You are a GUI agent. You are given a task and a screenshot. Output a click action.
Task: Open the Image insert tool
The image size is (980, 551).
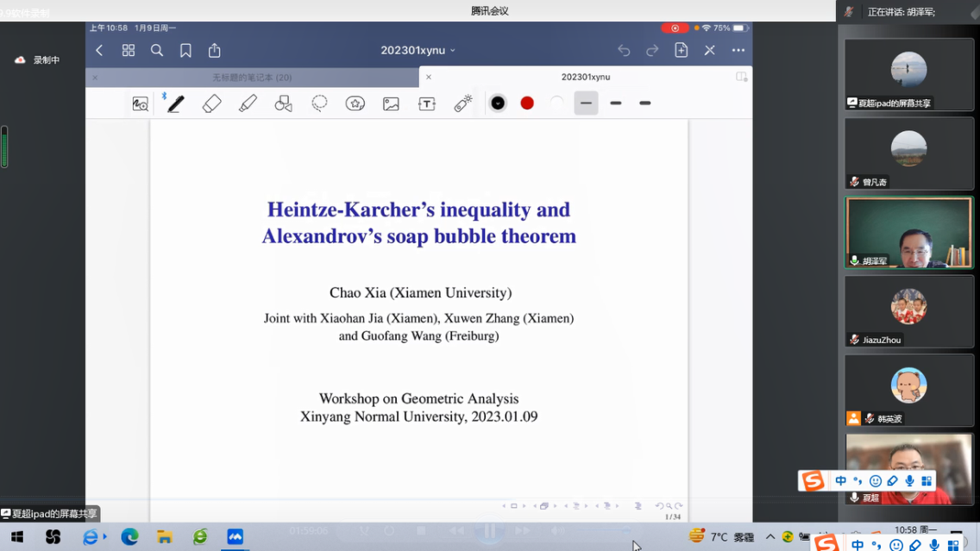pos(391,103)
